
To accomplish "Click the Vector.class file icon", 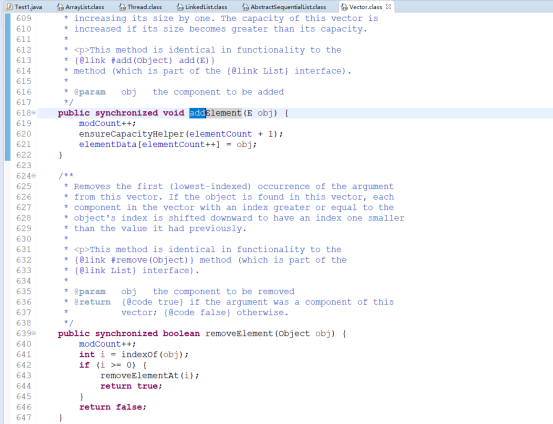I will click(344, 7).
